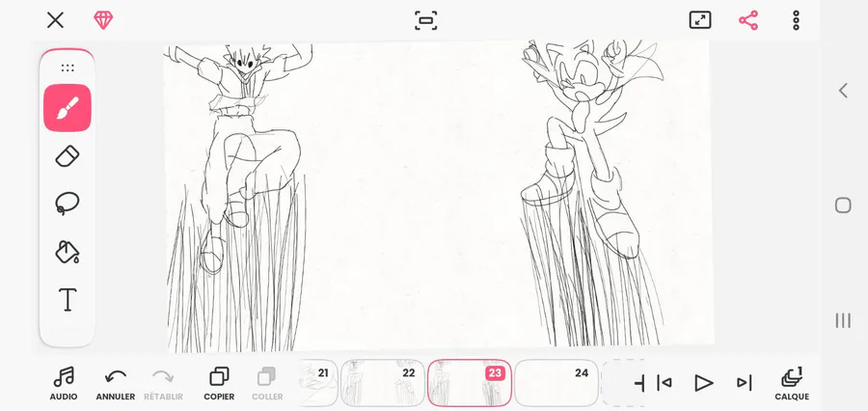Share the animation with pink share icon
This screenshot has width=868, height=411.
coord(748,20)
